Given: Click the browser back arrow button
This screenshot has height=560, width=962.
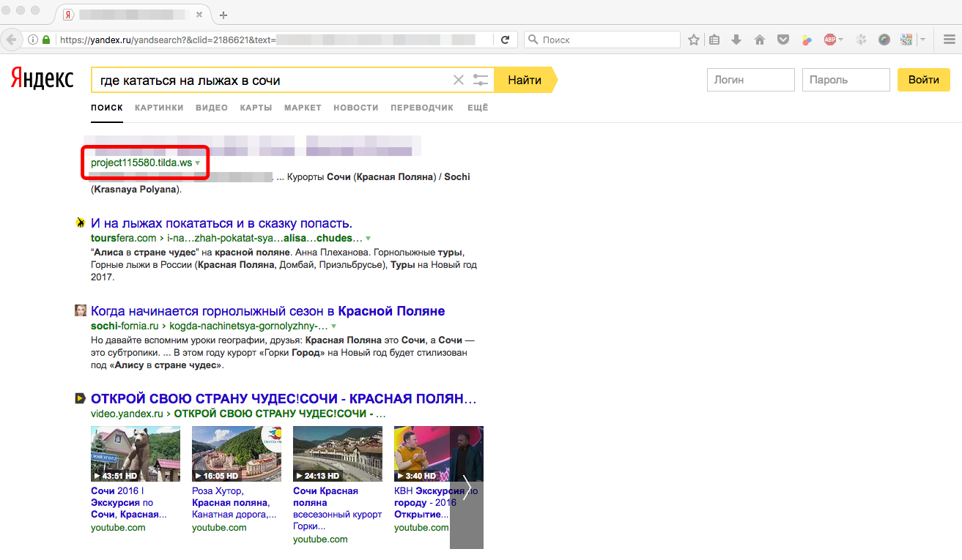Looking at the screenshot, I should pyautogui.click(x=11, y=40).
